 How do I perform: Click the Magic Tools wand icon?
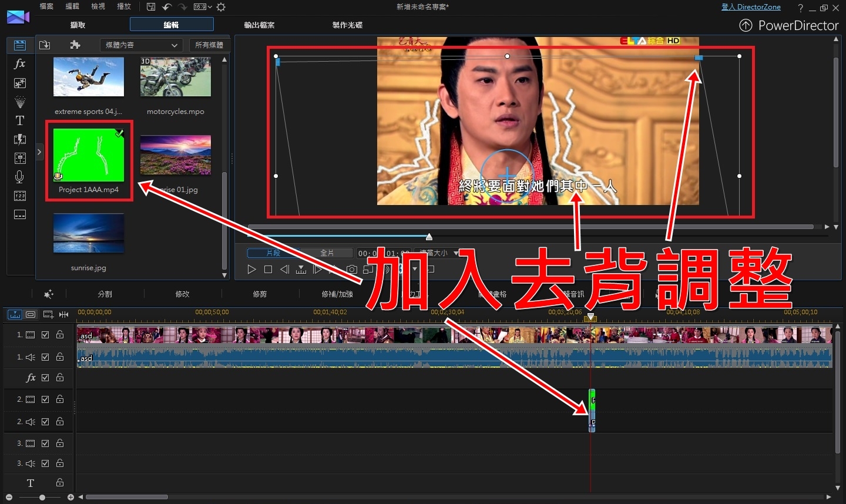pos(49,294)
